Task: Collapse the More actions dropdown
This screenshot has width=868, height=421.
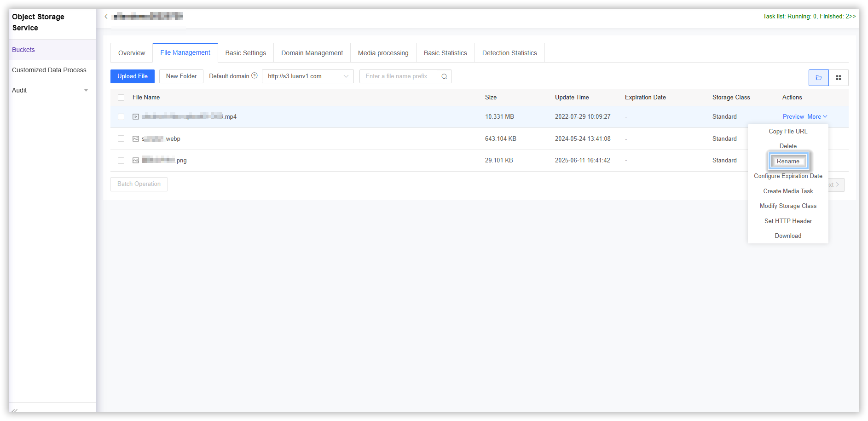Action: tap(817, 117)
